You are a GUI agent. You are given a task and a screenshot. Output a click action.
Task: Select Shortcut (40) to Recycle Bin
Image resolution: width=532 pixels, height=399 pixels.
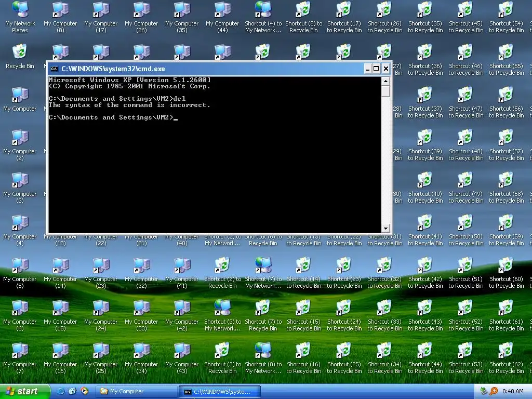coord(425,188)
